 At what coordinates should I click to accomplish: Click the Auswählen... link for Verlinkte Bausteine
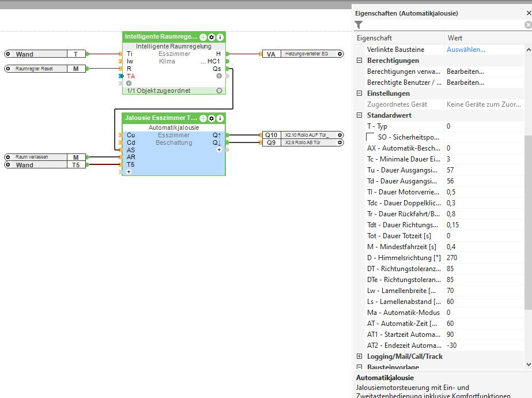point(466,50)
